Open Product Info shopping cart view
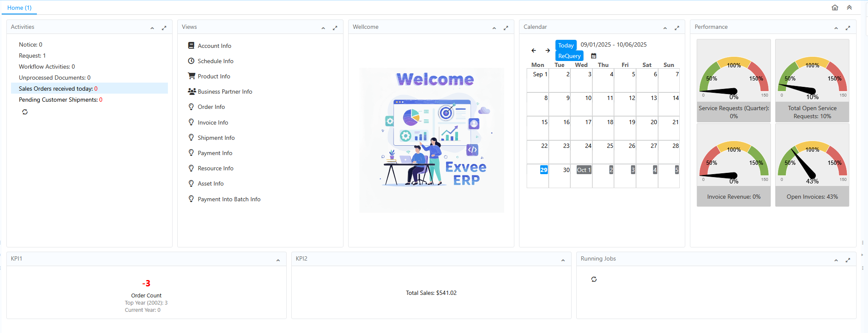This screenshot has height=333, width=868. tap(214, 76)
